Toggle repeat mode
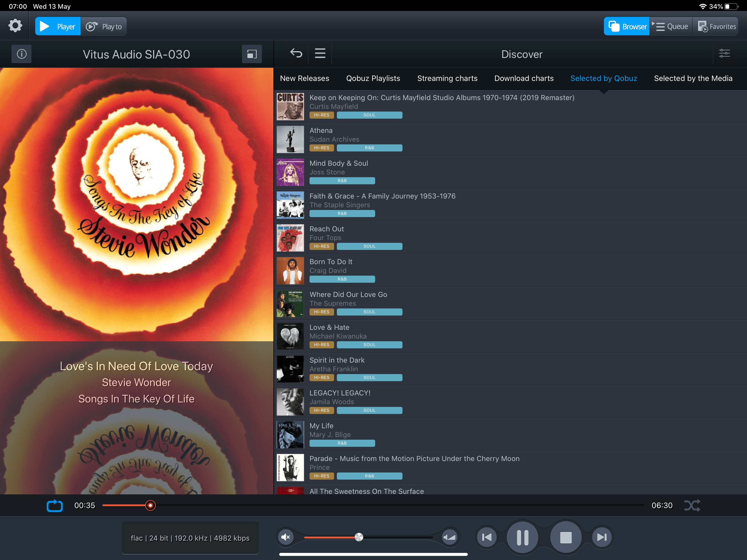This screenshot has width=747, height=560. pyautogui.click(x=54, y=506)
